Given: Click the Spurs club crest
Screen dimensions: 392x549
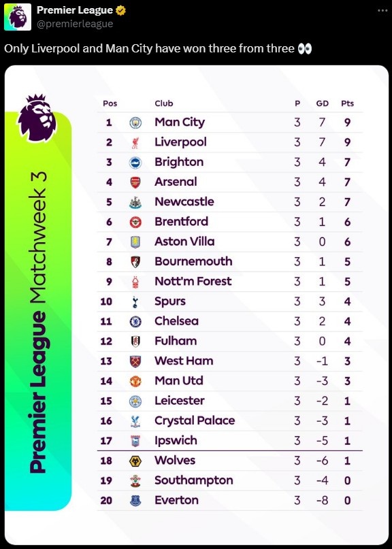Looking at the screenshot, I should pyautogui.click(x=135, y=301).
